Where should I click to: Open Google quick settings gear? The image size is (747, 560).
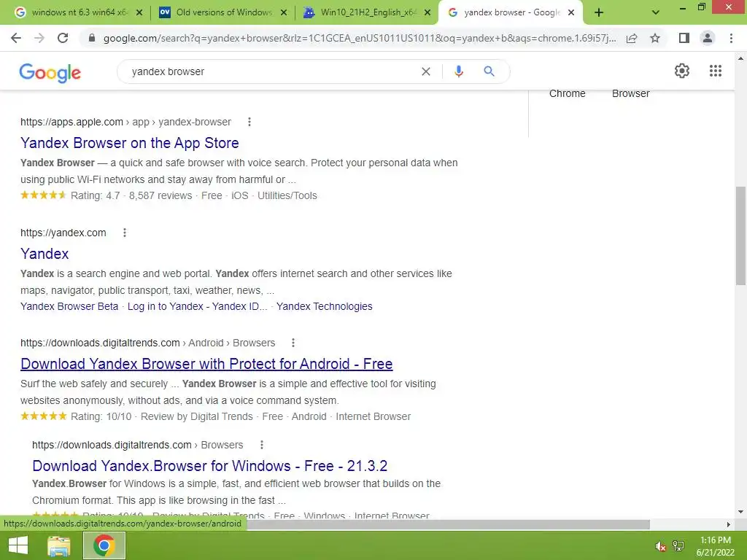(682, 71)
